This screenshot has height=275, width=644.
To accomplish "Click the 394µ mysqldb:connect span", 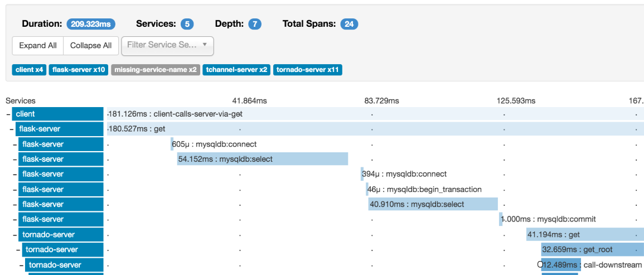I will (x=362, y=174).
